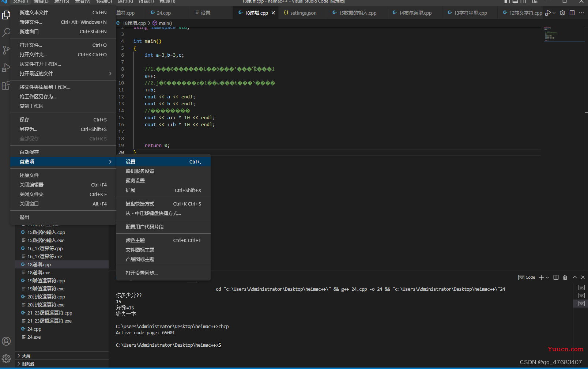Choose 将文件夹添加到工作区 entry

click(x=63, y=87)
